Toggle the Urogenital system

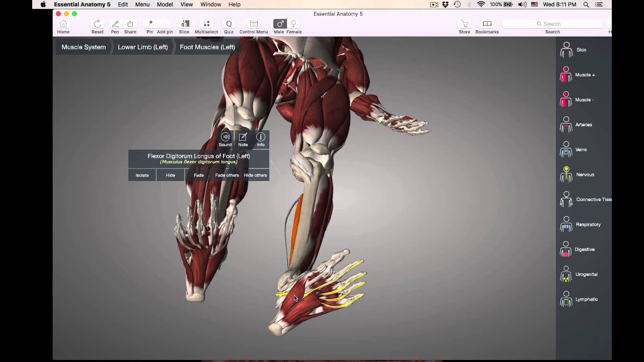[x=579, y=275]
